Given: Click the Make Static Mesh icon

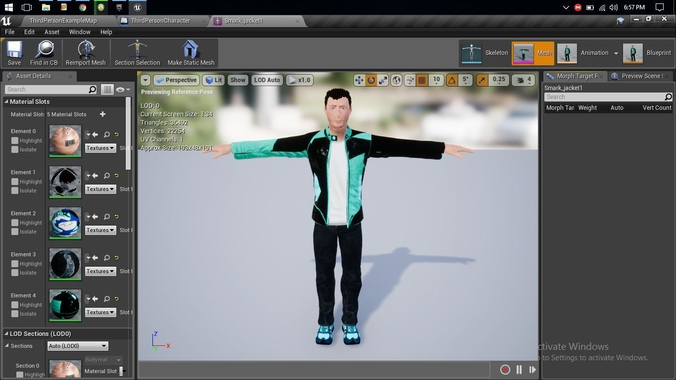Looking at the screenshot, I should tap(190, 49).
